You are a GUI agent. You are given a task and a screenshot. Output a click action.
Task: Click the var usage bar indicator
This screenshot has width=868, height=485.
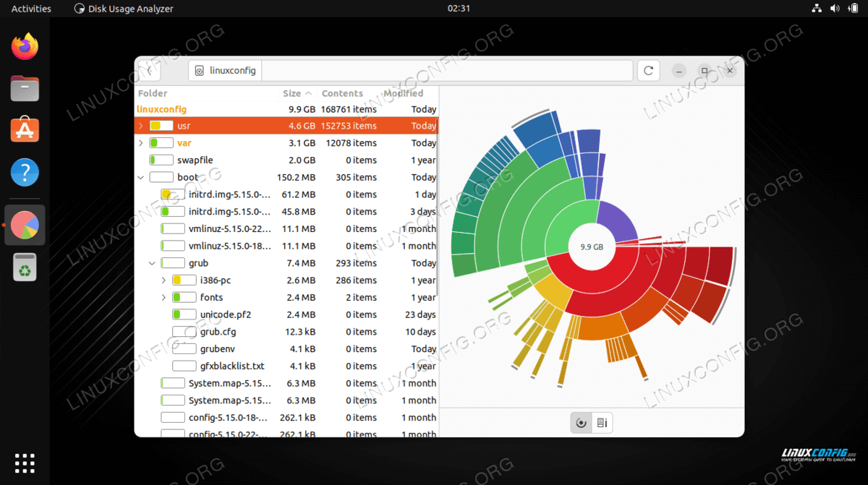[161, 143]
